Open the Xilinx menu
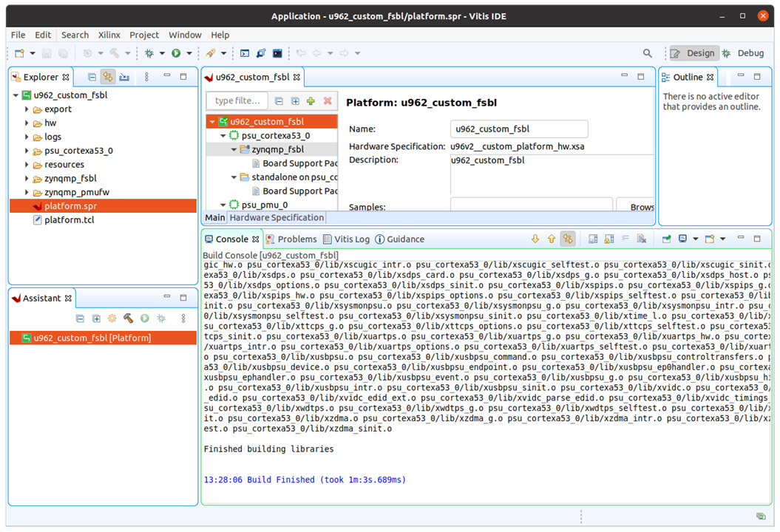Screen dimensions: 780x532 [109, 35]
